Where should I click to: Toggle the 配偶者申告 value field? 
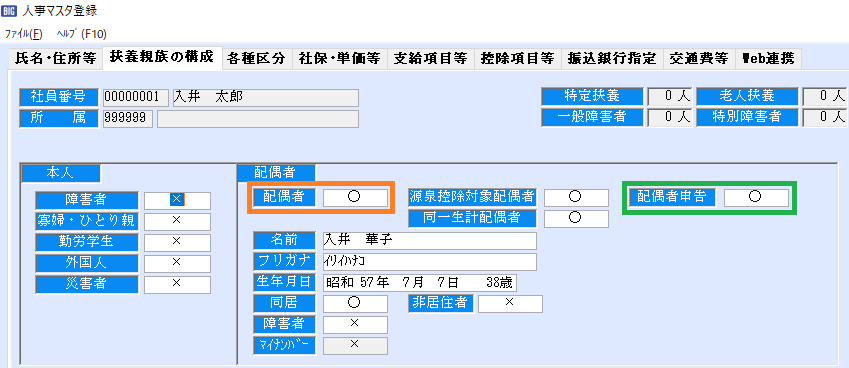(x=756, y=198)
